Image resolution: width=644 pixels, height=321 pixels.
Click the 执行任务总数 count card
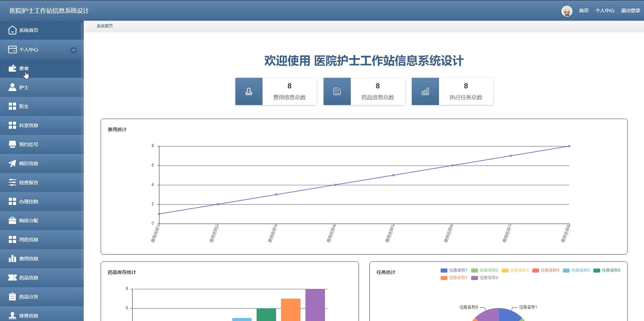click(x=452, y=91)
